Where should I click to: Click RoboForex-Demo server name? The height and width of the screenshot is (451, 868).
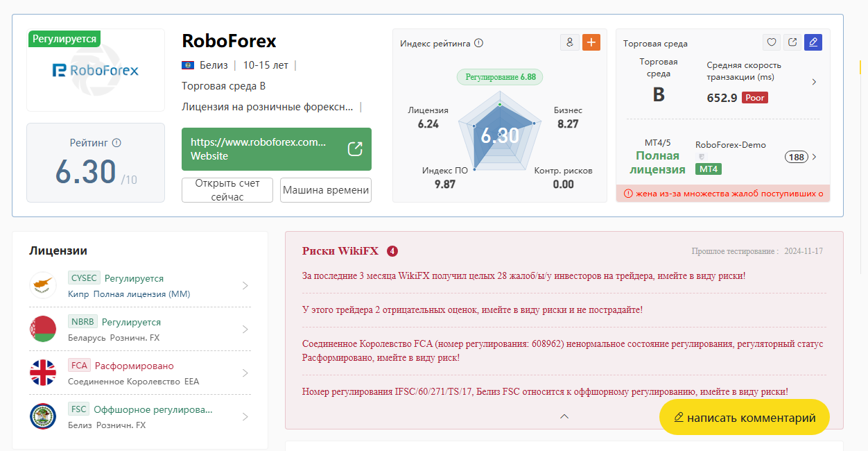731,145
